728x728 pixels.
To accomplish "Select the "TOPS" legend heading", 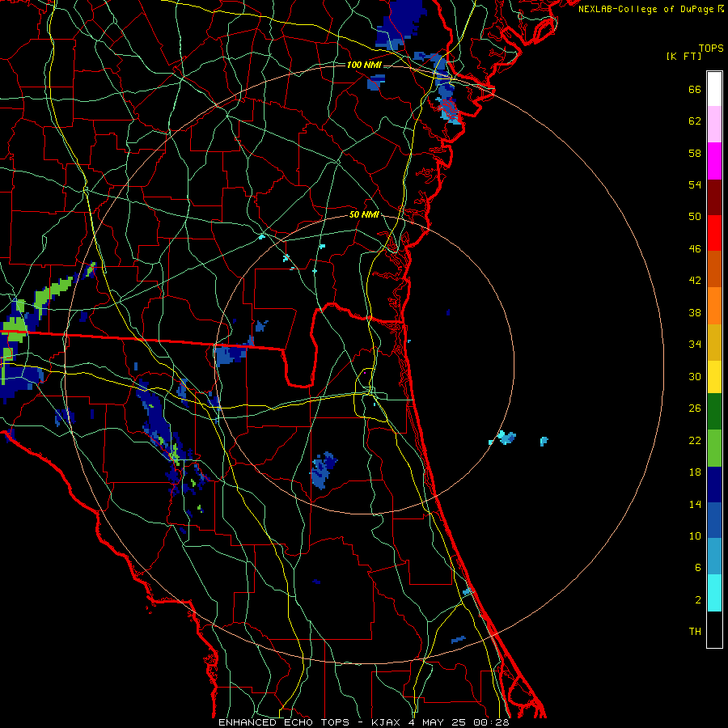I will click(x=711, y=49).
